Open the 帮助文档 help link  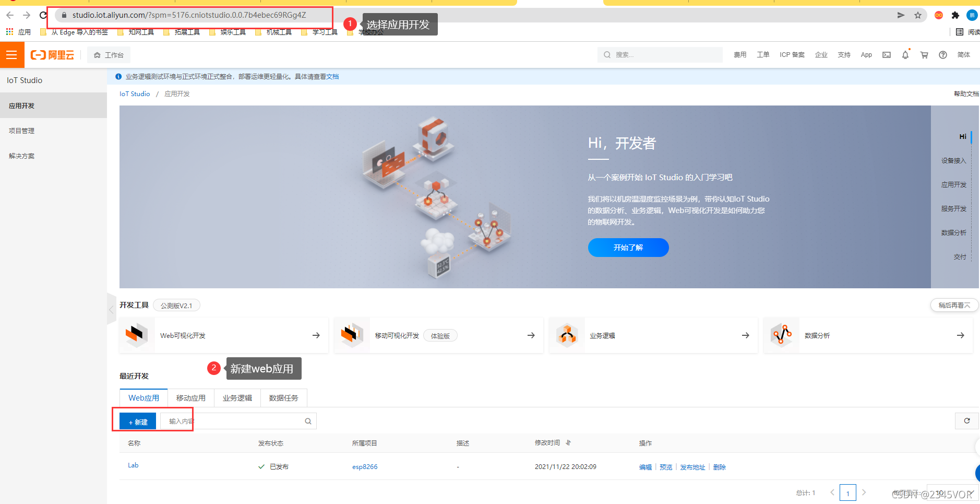966,94
